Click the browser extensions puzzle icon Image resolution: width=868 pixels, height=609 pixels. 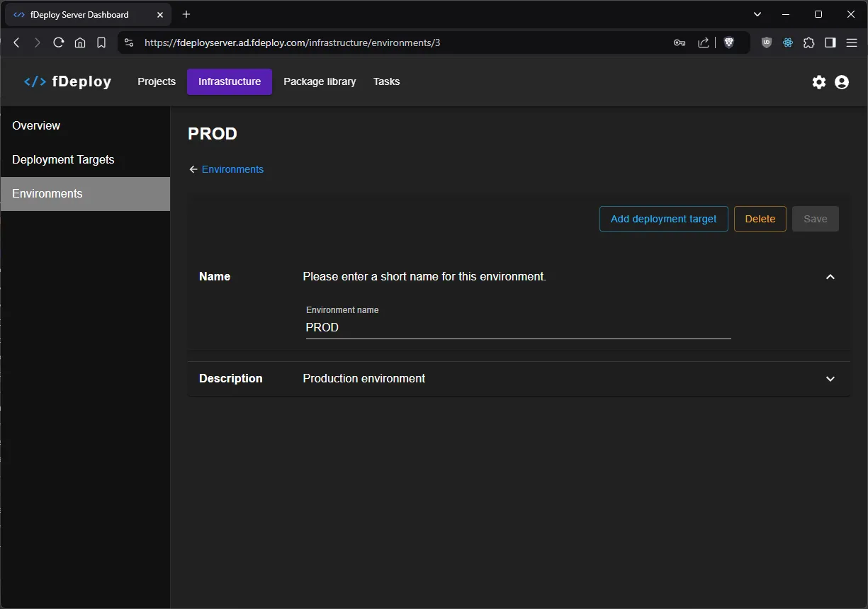[808, 42]
